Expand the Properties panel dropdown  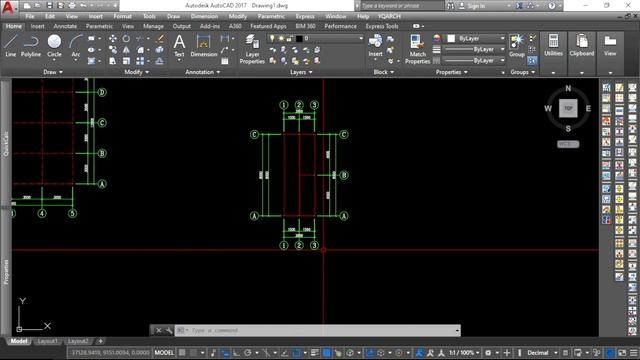451,72
